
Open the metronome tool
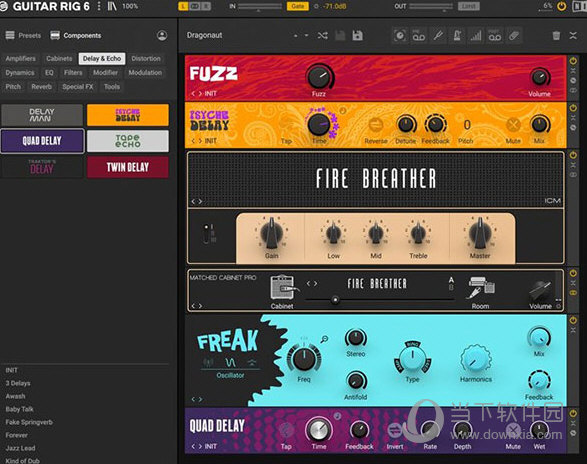point(457,36)
